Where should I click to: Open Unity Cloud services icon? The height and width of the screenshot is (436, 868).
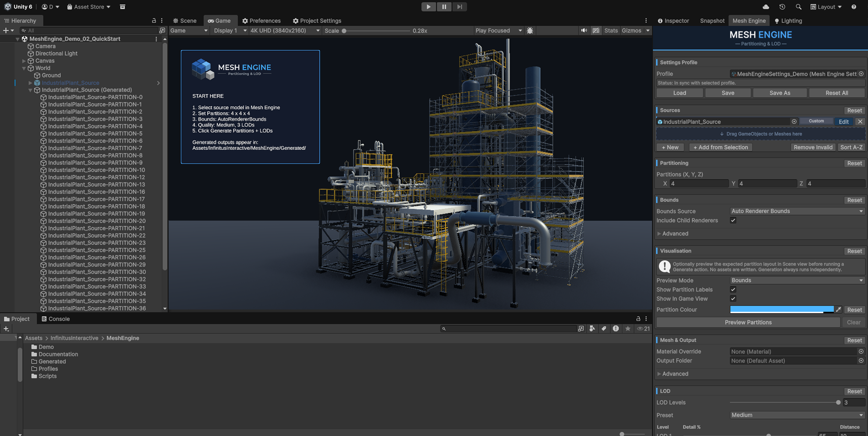coord(766,7)
